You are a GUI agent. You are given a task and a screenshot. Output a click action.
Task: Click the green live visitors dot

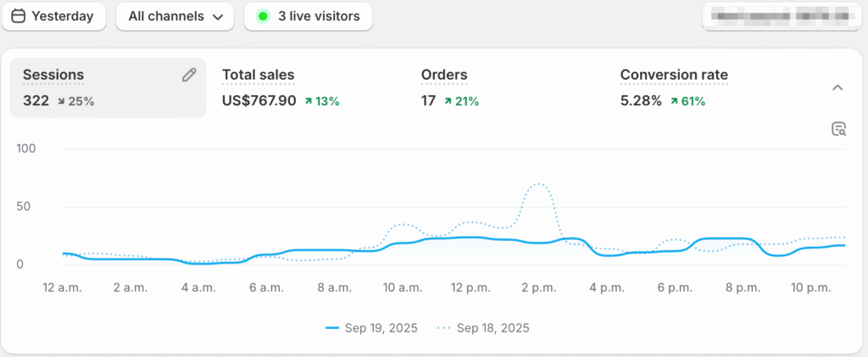tap(263, 16)
